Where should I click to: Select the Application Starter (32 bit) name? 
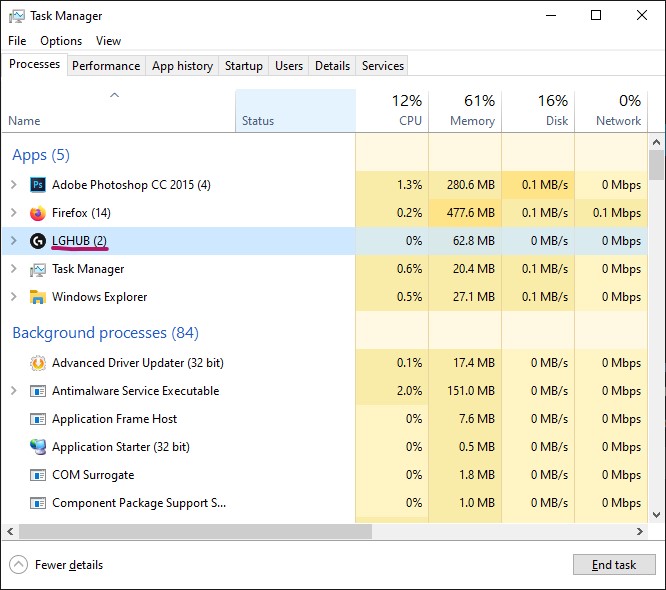coord(121,447)
